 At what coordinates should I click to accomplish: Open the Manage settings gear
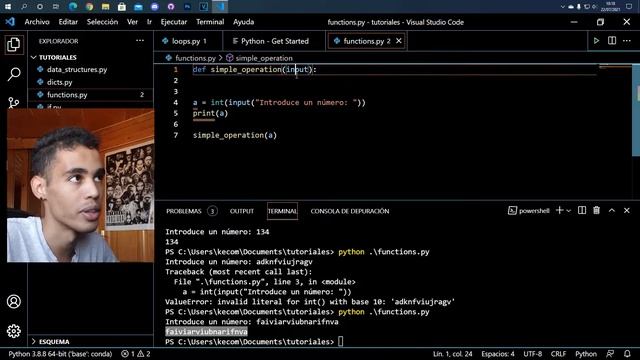(14, 331)
